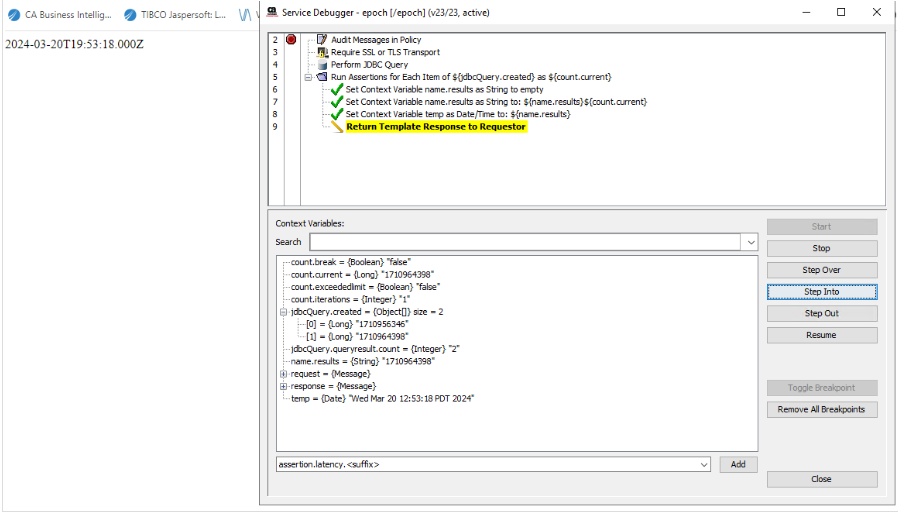Collapse the jdbcQuery.created variable node
Viewport: 898px width, 515px height.
click(284, 311)
